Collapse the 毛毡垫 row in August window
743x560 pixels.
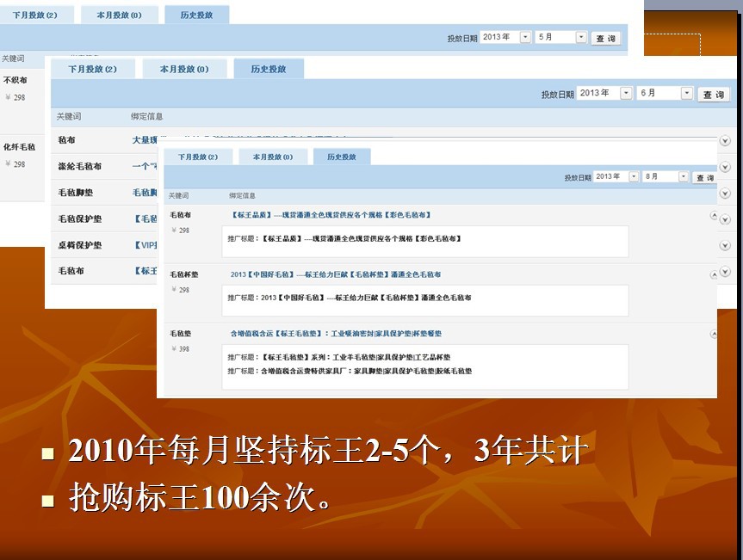tap(714, 335)
